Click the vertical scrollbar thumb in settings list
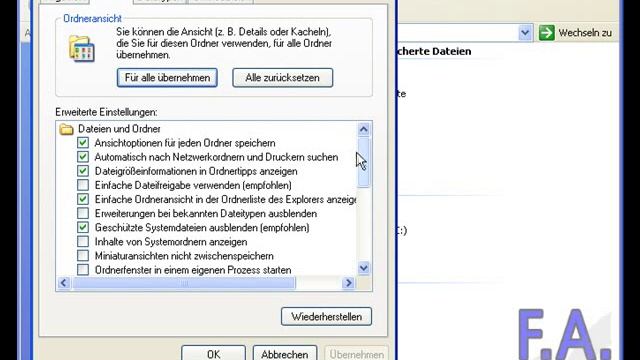 (363, 162)
